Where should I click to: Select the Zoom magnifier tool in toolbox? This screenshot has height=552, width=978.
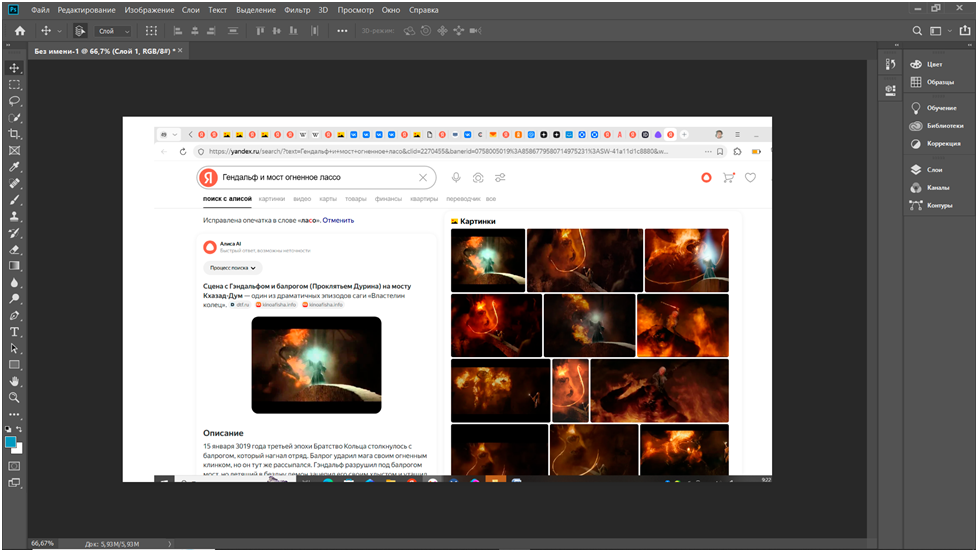click(14, 398)
